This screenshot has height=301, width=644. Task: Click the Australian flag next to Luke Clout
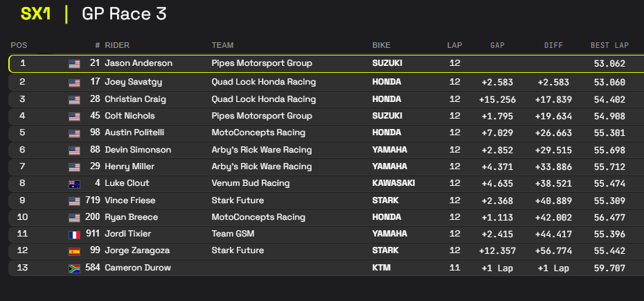pyautogui.click(x=74, y=184)
